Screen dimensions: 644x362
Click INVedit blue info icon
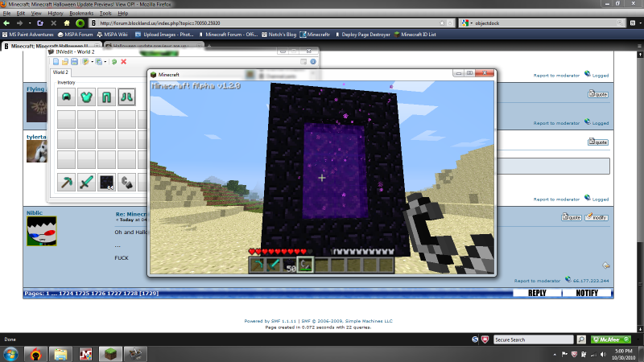[313, 62]
